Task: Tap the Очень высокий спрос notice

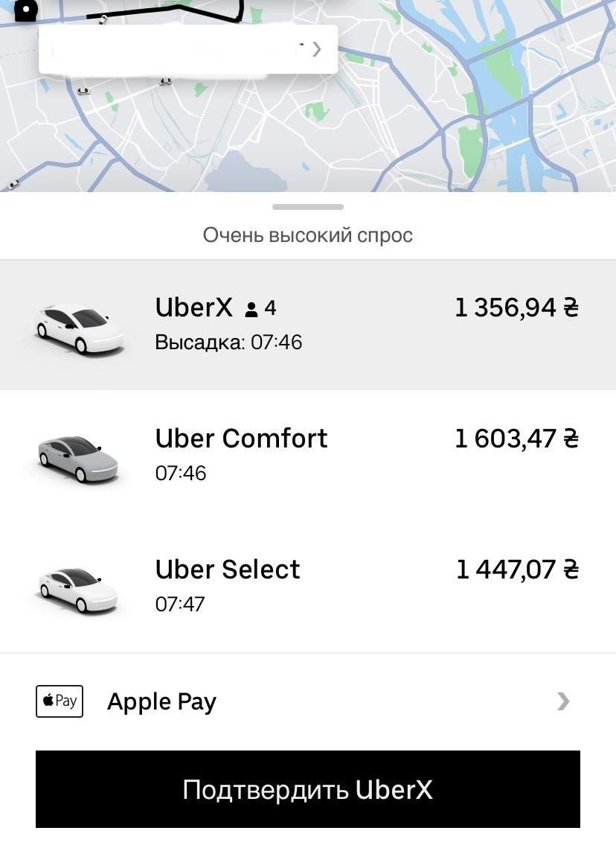Action: click(x=308, y=235)
